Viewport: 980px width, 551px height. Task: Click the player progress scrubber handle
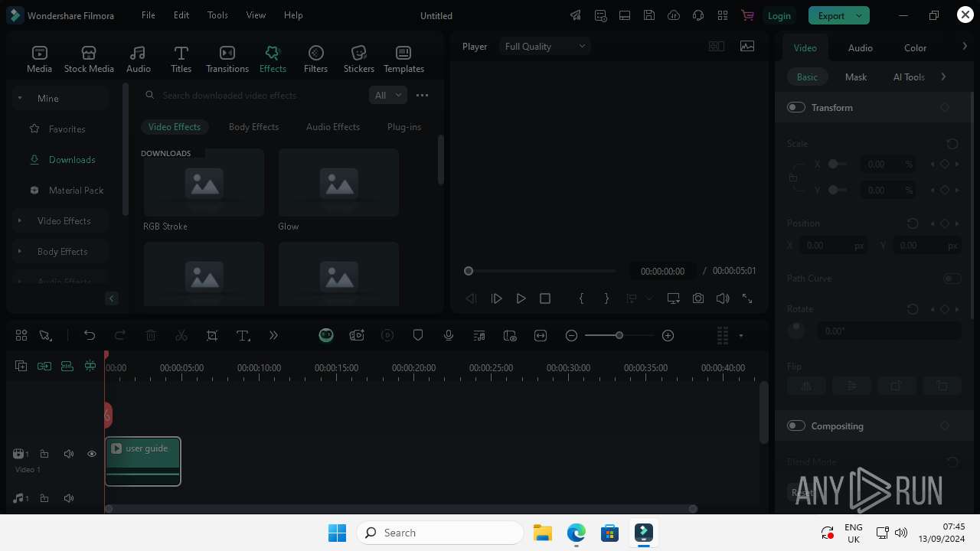[469, 271]
